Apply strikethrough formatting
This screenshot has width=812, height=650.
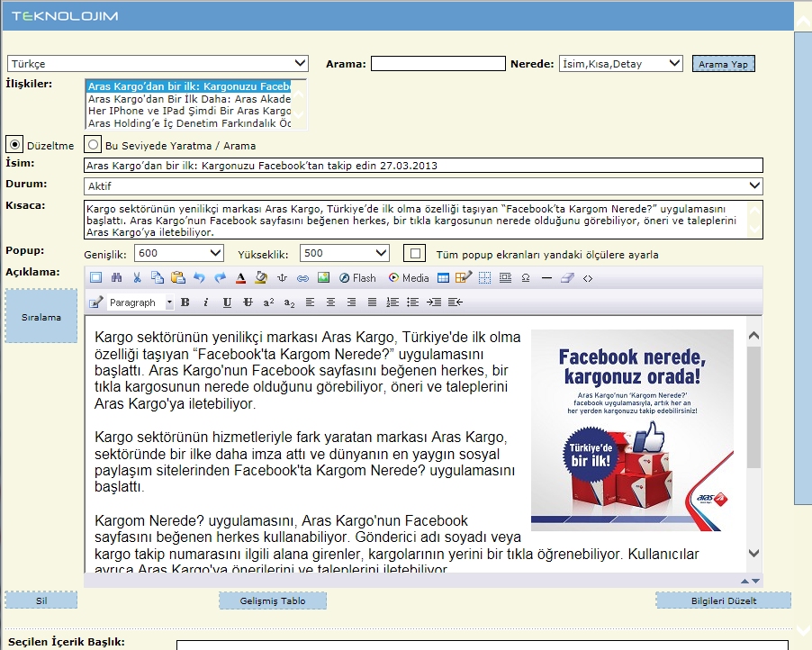click(248, 302)
